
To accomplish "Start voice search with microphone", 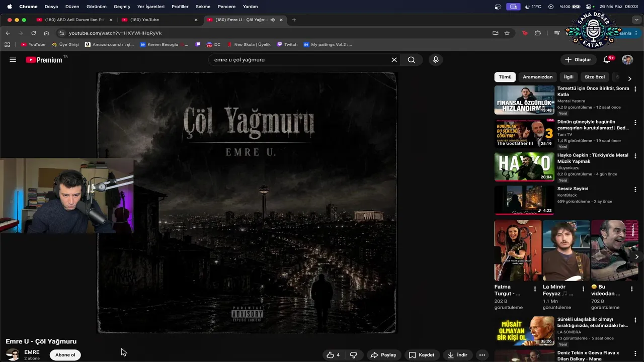I will (436, 60).
